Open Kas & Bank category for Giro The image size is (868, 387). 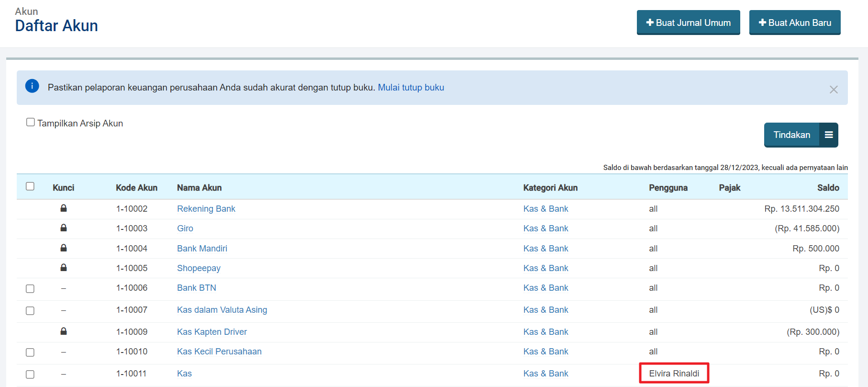coord(545,228)
